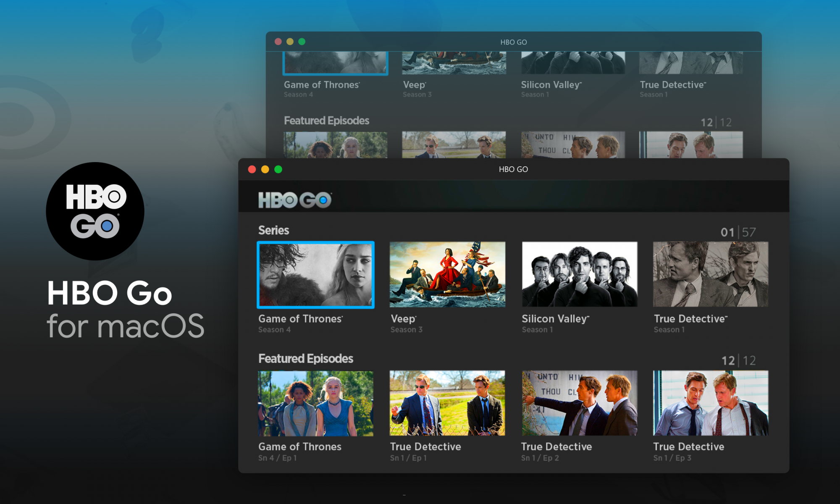Click the Season 4 label under Game of Thrones in front window
Viewport: 840px width, 504px height.
pos(274,330)
